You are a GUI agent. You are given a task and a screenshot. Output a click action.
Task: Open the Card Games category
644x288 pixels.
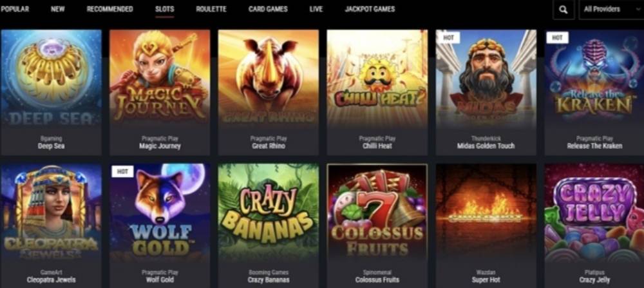click(x=268, y=9)
